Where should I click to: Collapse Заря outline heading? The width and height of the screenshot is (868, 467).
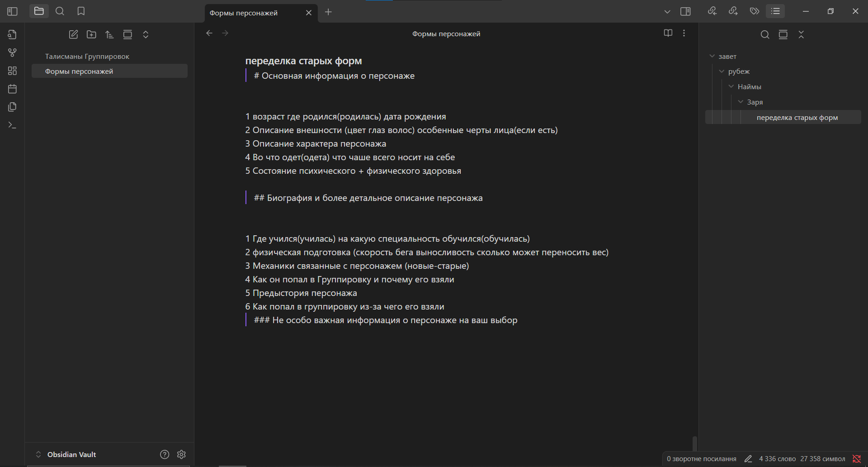click(x=741, y=102)
